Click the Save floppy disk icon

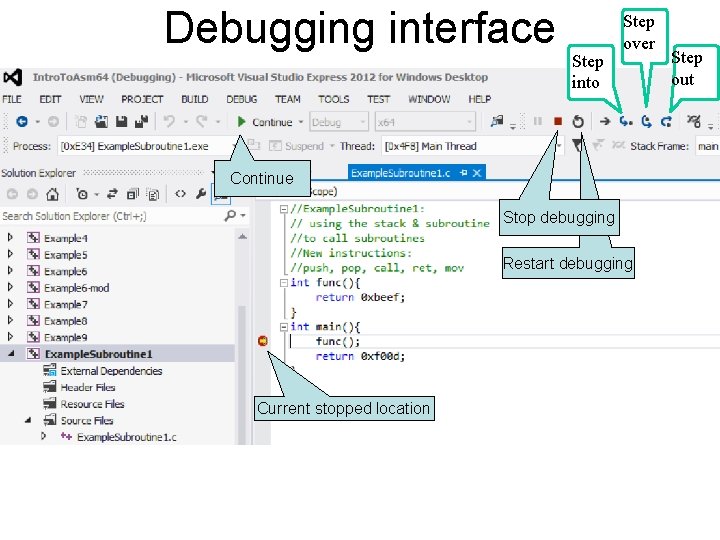(121, 122)
